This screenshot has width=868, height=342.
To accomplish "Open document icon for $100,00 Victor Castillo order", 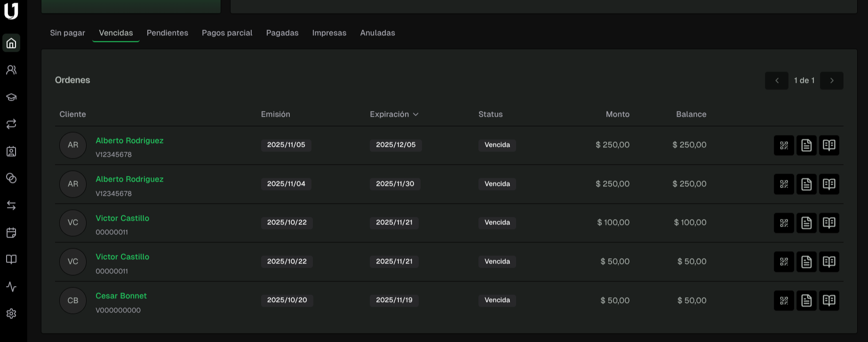I will coord(806,223).
